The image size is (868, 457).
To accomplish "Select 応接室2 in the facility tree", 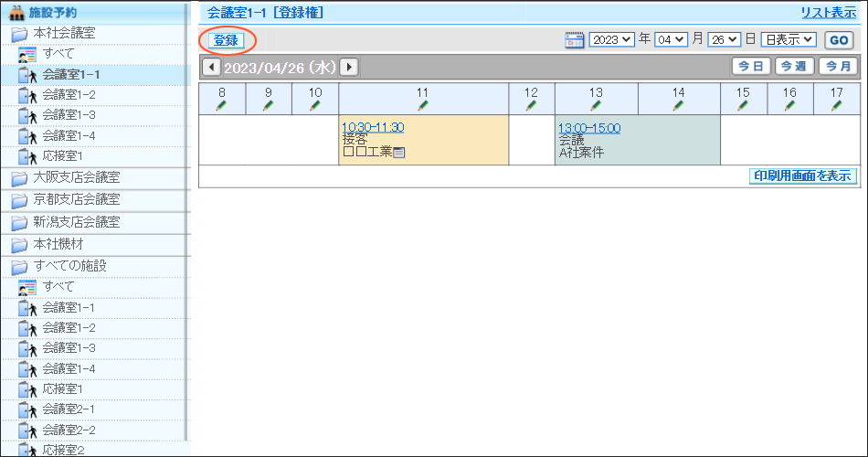I will click(63, 450).
